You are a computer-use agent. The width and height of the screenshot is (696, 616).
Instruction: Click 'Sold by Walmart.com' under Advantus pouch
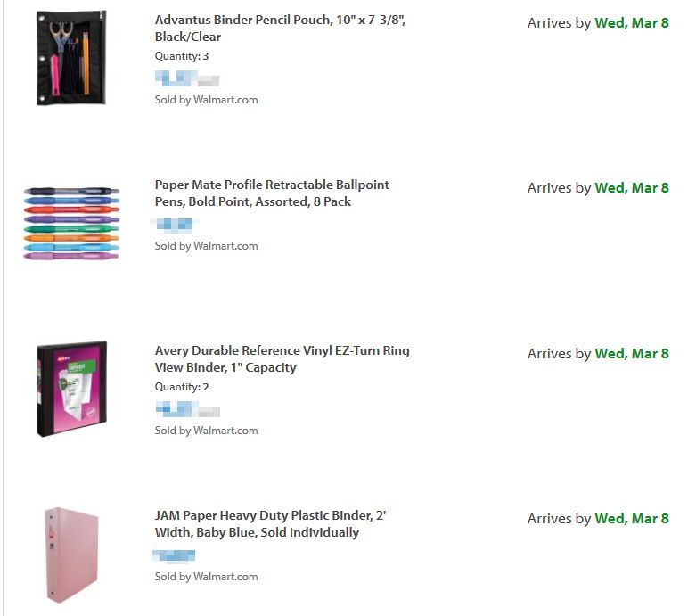tap(206, 100)
